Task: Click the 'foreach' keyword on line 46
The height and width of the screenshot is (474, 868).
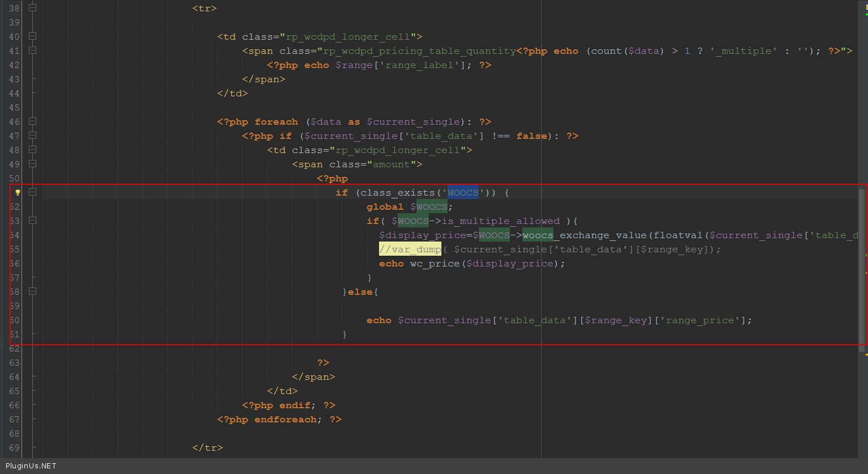Action: (276, 122)
